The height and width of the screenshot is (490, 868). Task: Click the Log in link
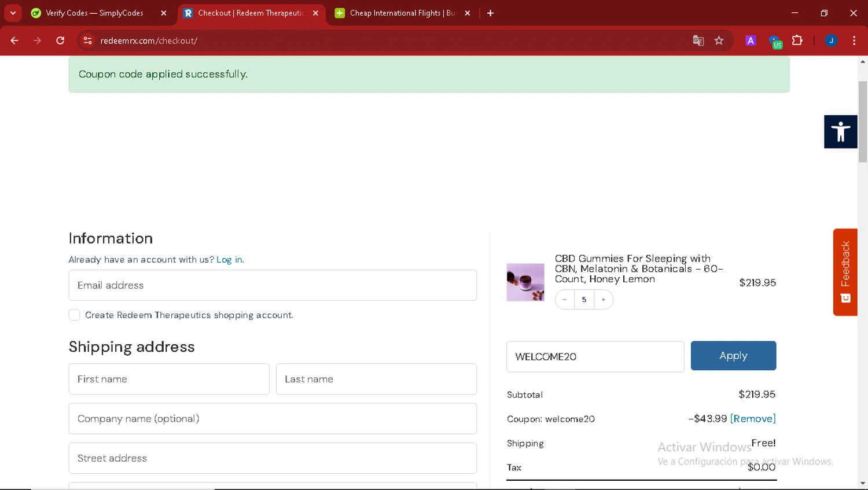coord(230,260)
